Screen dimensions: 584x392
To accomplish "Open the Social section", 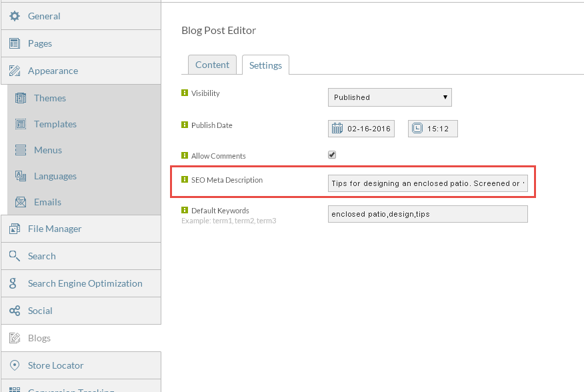I will (x=81, y=311).
